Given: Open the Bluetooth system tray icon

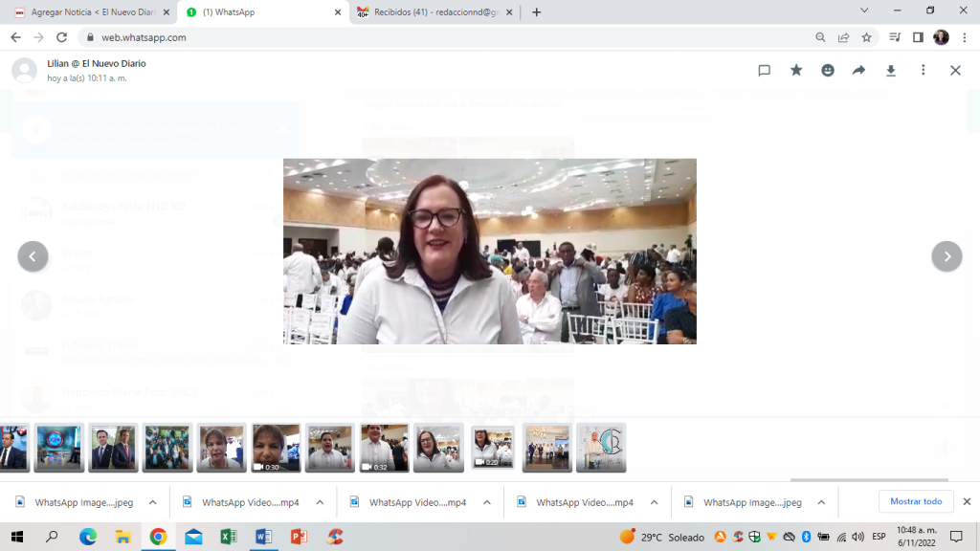Looking at the screenshot, I should click(806, 537).
